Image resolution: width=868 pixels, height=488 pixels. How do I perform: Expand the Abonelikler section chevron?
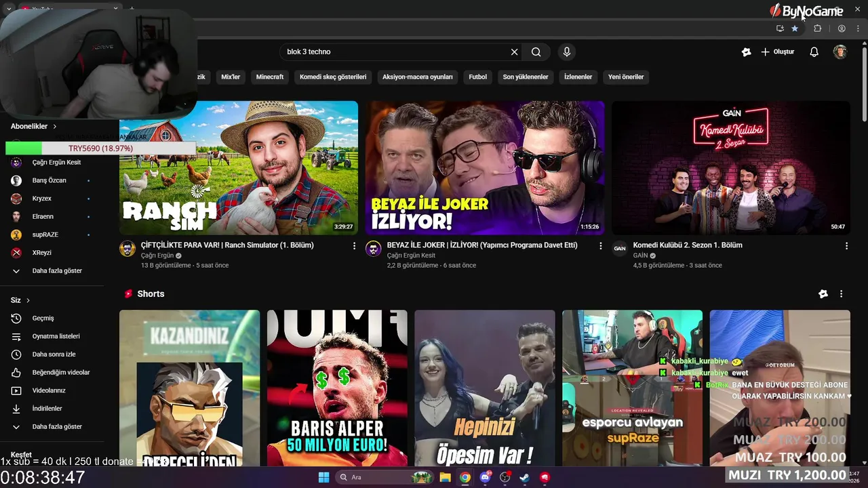(x=55, y=127)
